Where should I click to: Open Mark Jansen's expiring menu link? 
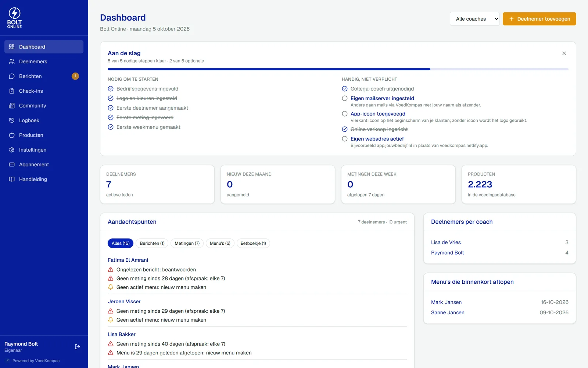point(446,302)
